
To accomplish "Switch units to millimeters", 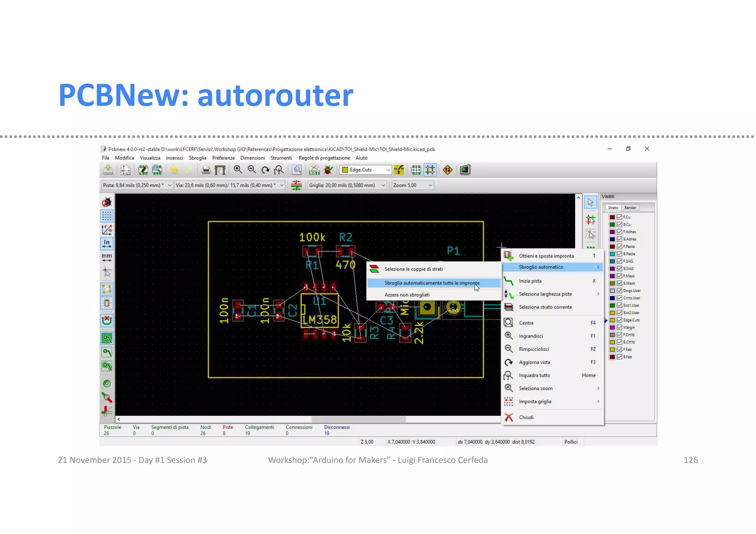I will [107, 257].
